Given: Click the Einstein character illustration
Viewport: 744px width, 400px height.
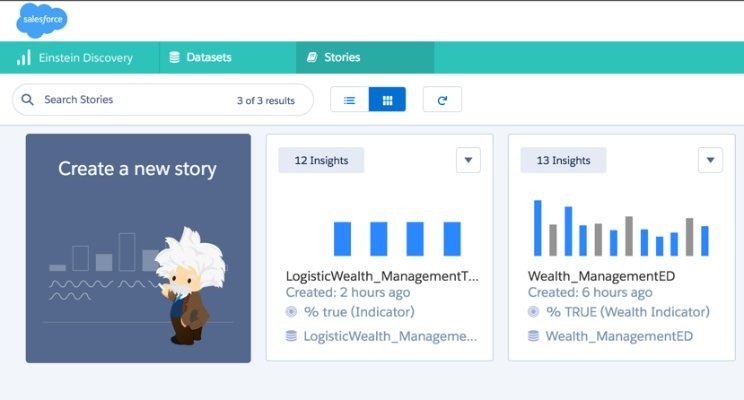Looking at the screenshot, I should coord(190,286).
